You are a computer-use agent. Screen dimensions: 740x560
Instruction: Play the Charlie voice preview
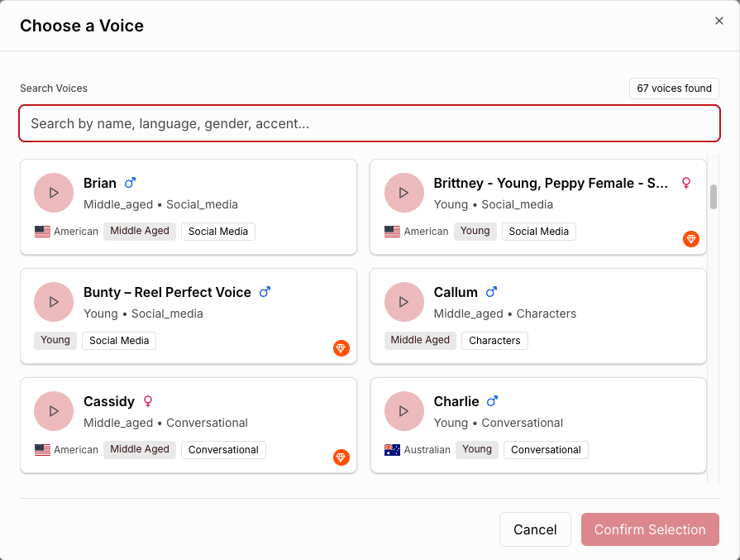point(404,411)
